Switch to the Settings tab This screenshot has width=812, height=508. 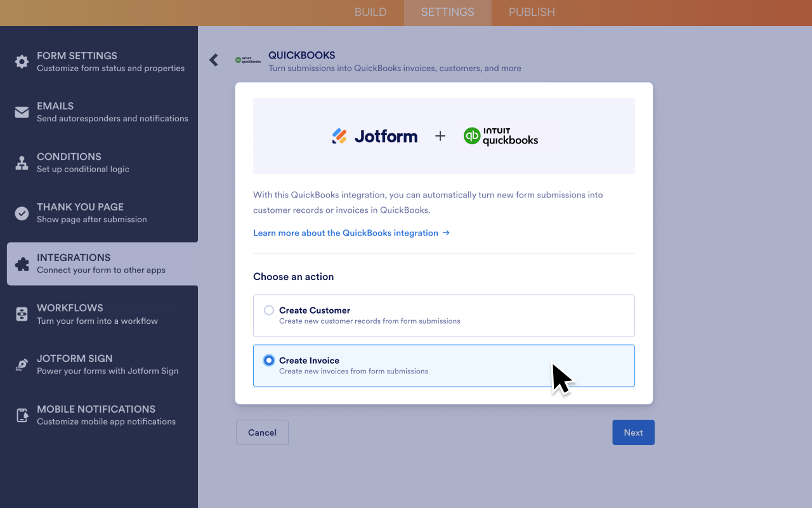click(447, 12)
